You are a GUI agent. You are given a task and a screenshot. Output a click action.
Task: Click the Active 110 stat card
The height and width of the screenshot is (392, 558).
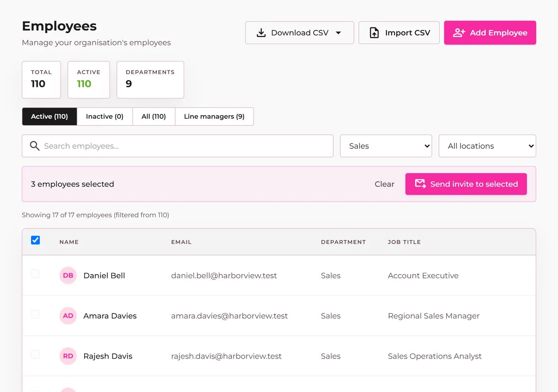coord(89,80)
